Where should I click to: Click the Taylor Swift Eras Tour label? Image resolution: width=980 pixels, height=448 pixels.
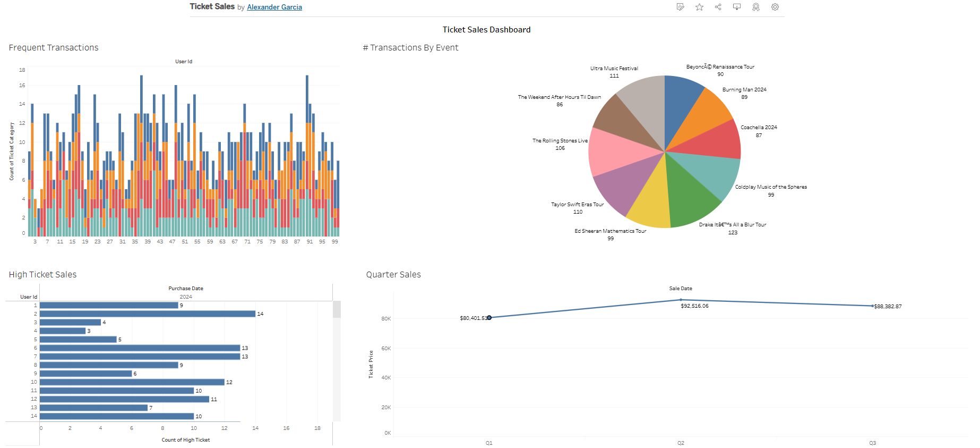tap(578, 205)
